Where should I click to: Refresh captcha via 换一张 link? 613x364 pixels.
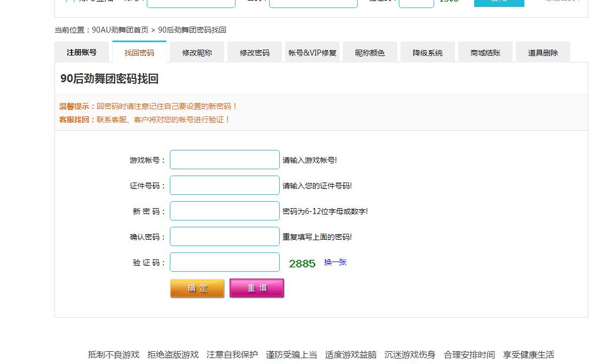click(x=335, y=262)
